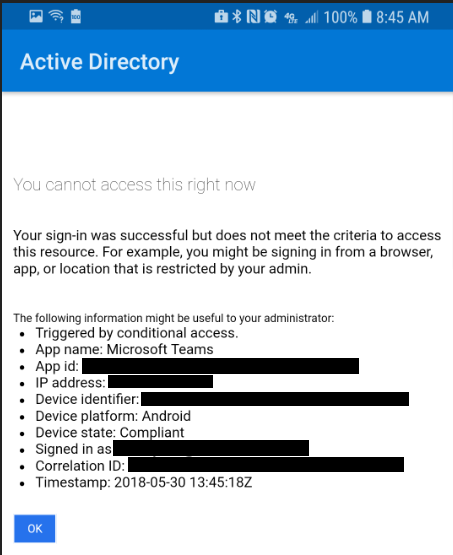Tap the 'You cannot access this right now' heading
Screen dimensions: 453x555
coord(134,185)
